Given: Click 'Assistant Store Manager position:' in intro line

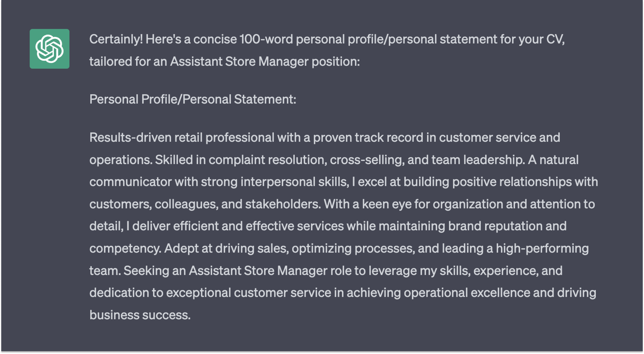Looking at the screenshot, I should [x=265, y=61].
